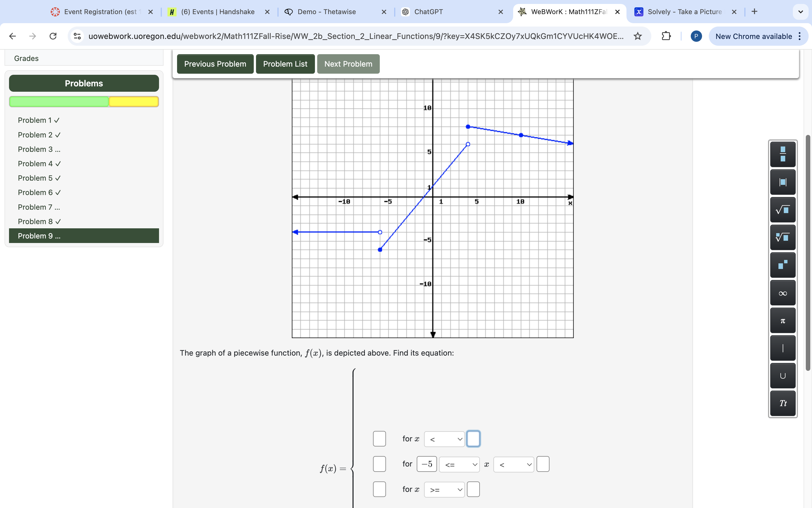Toggle text mode Tt button
The image size is (812, 508).
click(782, 403)
